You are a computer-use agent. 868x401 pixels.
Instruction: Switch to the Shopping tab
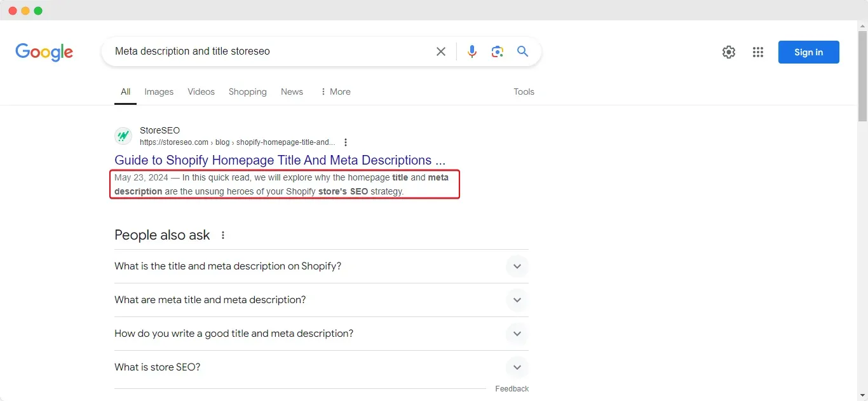tap(248, 92)
